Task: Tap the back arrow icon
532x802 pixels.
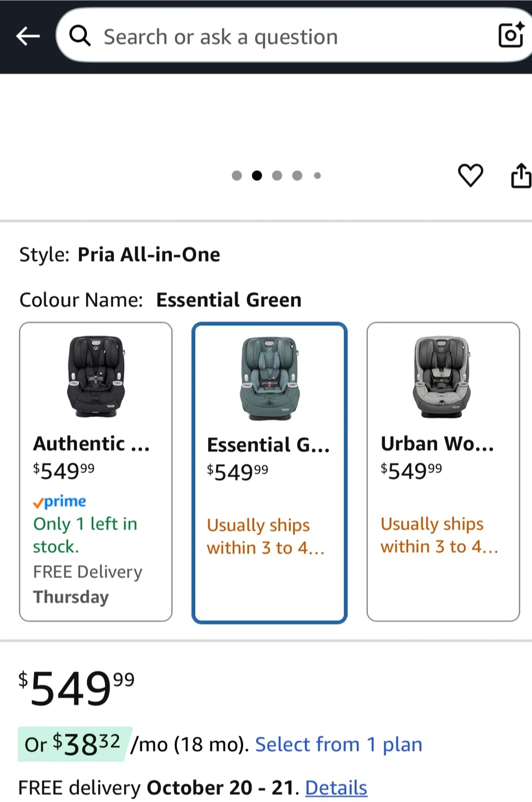Action: point(28,37)
